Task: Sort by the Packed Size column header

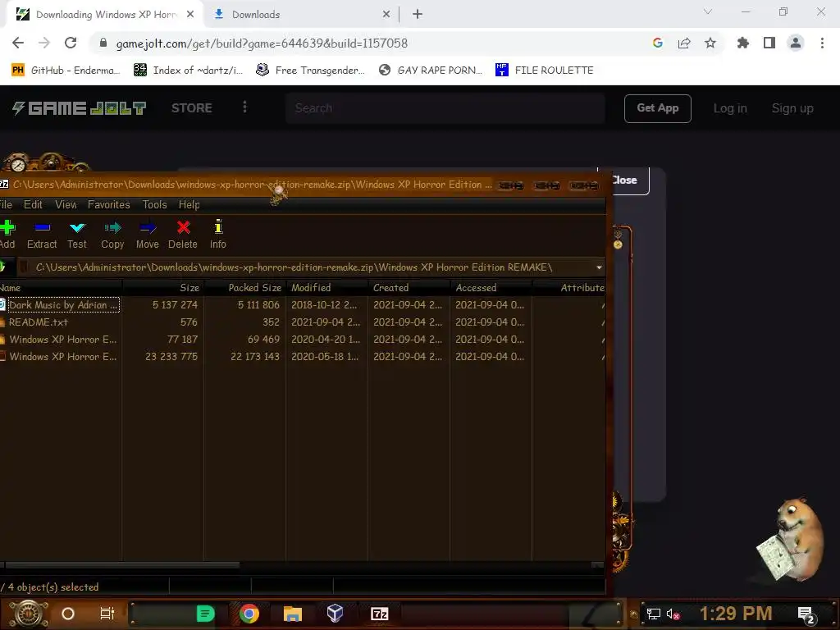Action: point(244,288)
